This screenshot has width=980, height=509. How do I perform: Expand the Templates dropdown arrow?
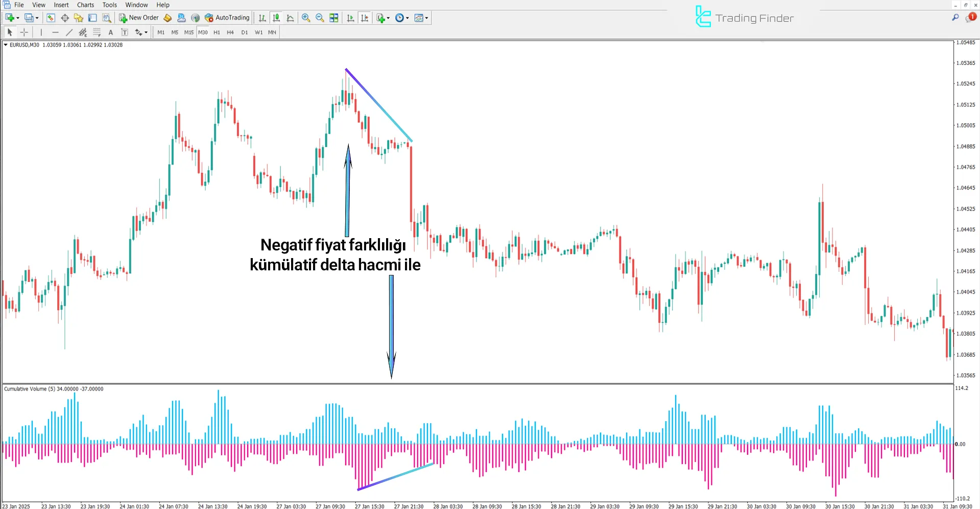click(x=426, y=18)
